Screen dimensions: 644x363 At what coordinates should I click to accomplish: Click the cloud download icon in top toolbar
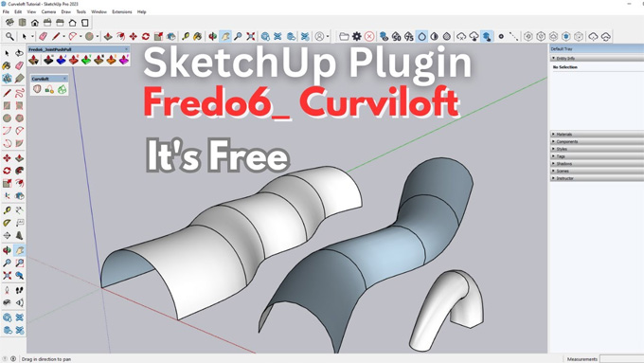click(474, 37)
